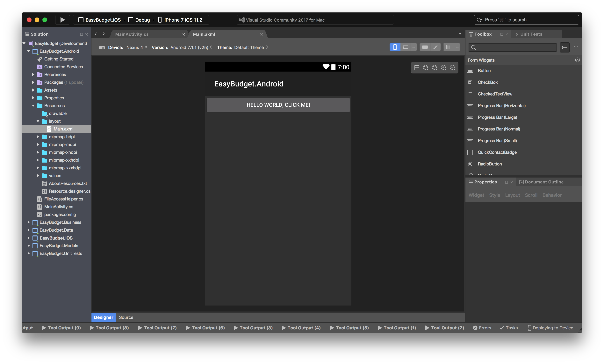Navigate forward with the right arrow
604x364 pixels.
(x=104, y=34)
